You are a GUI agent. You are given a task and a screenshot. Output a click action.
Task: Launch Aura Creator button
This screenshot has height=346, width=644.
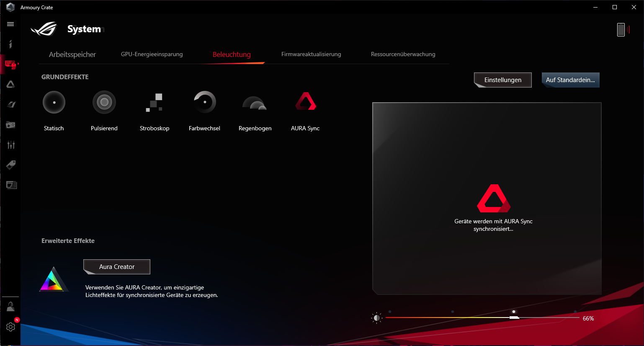[117, 267]
